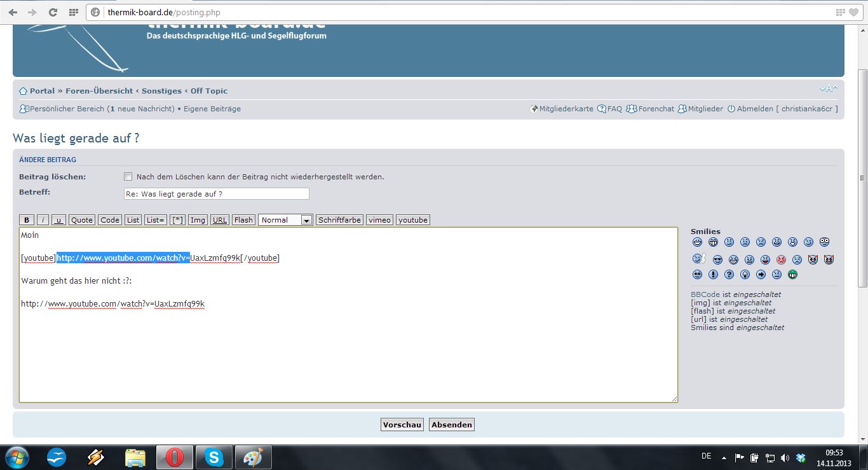The image size is (868, 470).
Task: Show hidden system tray icons
Action: (x=723, y=457)
